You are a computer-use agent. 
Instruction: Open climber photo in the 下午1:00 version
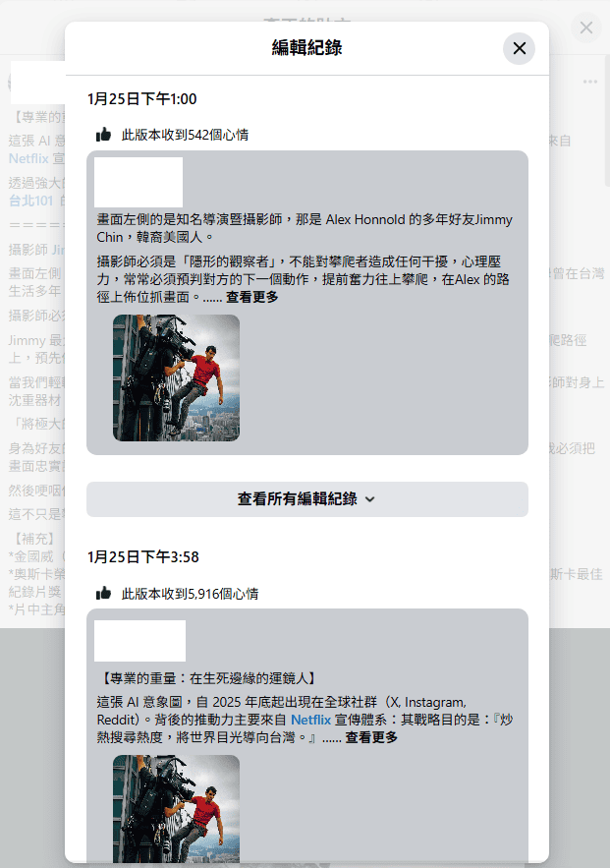[x=176, y=377]
